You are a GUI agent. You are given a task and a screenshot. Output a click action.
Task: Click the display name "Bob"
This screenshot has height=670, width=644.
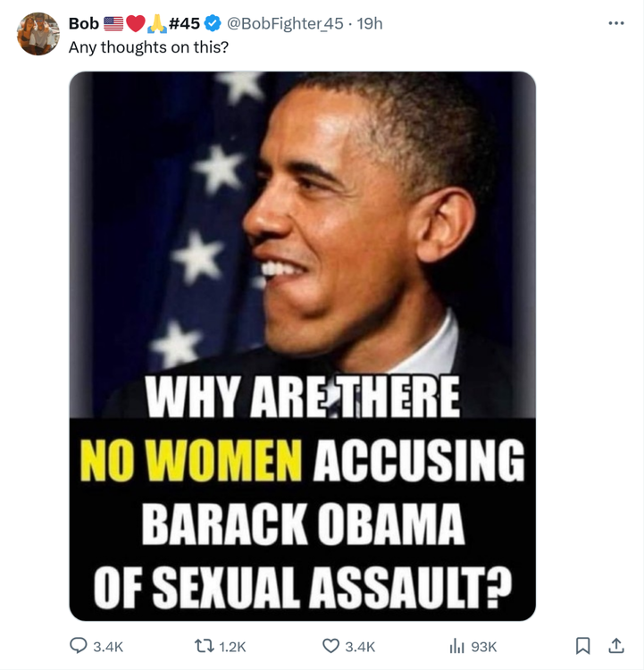click(x=83, y=24)
